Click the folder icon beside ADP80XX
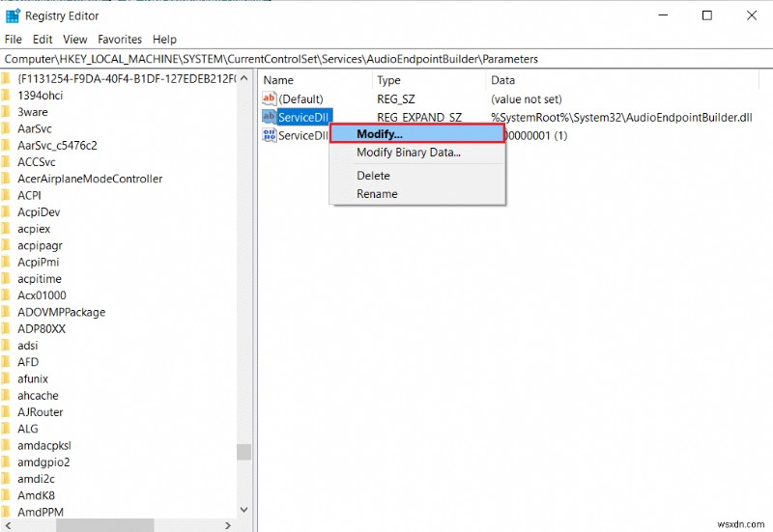Image resolution: width=773 pixels, height=532 pixels. pos(6,329)
